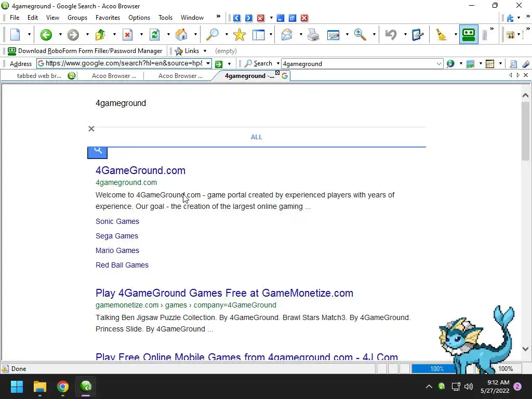Click the page zoom 100% progress bar
Viewport: 532px width, 399px height.
click(x=436, y=369)
